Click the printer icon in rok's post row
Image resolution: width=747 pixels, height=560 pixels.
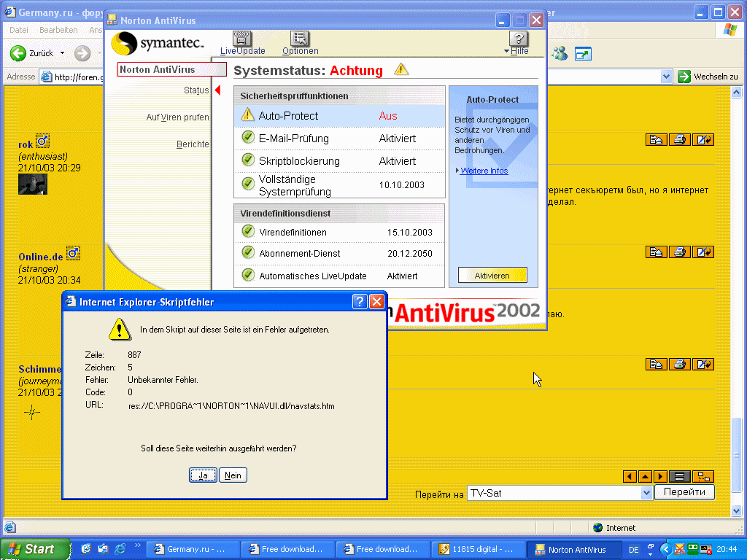click(x=680, y=139)
